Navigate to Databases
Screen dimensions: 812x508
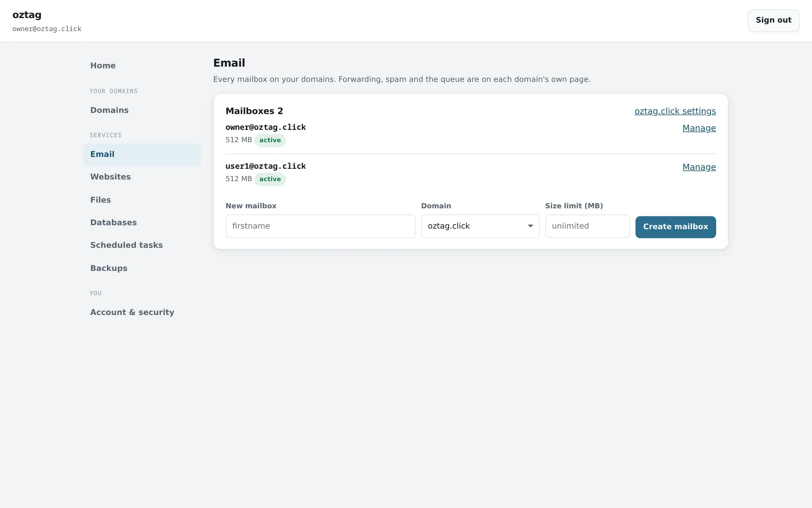[x=142, y=223]
